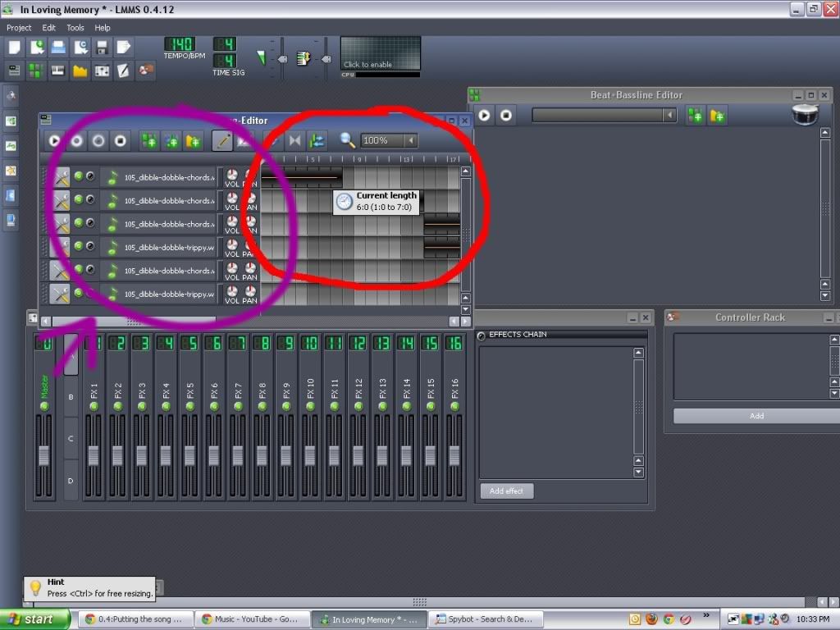Viewport: 840px width, 630px height.
Task: Add a beat/bassline track in Song-Editor
Action: click(148, 141)
